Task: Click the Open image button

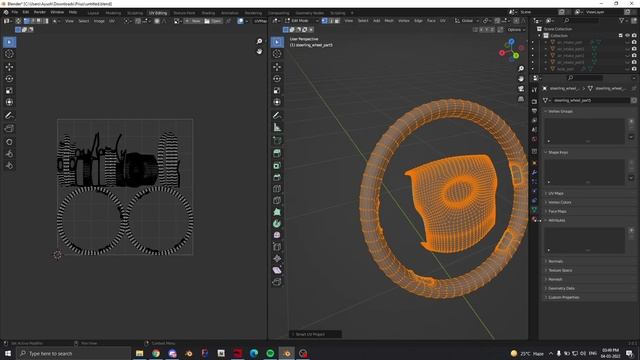Action: click(x=213, y=21)
